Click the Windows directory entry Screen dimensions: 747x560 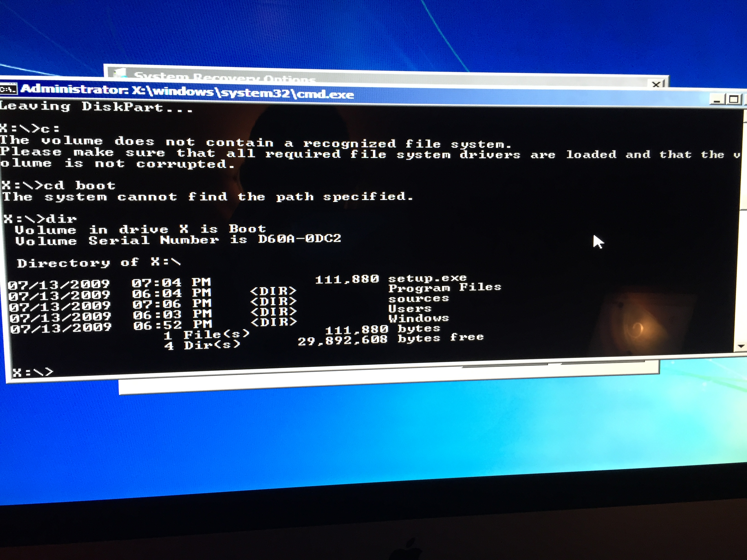418,318
